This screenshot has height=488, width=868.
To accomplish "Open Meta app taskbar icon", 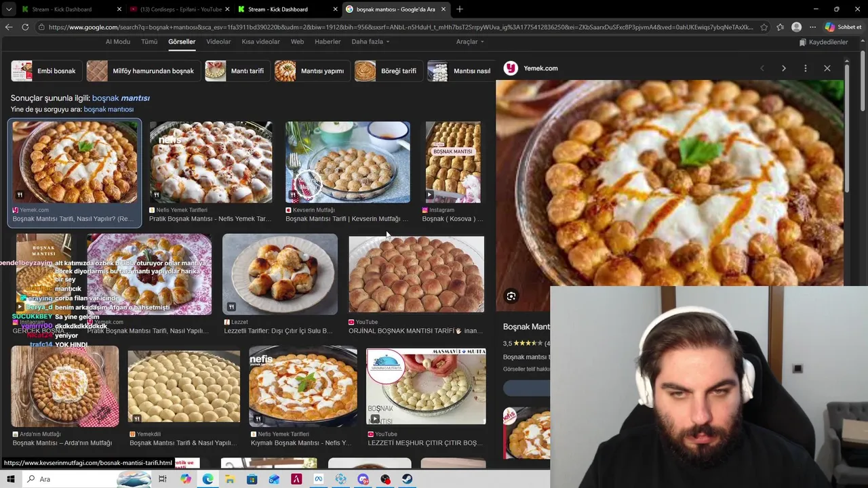I will pos(319,479).
